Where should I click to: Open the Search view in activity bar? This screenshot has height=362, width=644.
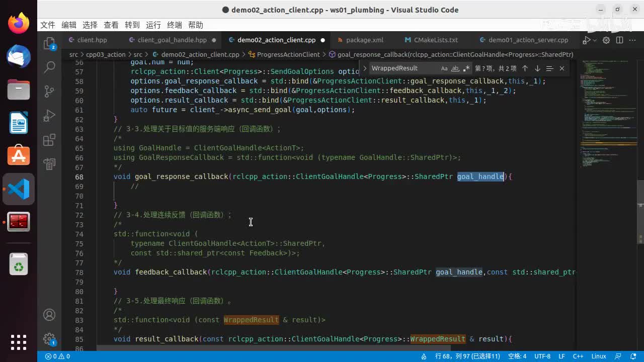pyautogui.click(x=49, y=67)
